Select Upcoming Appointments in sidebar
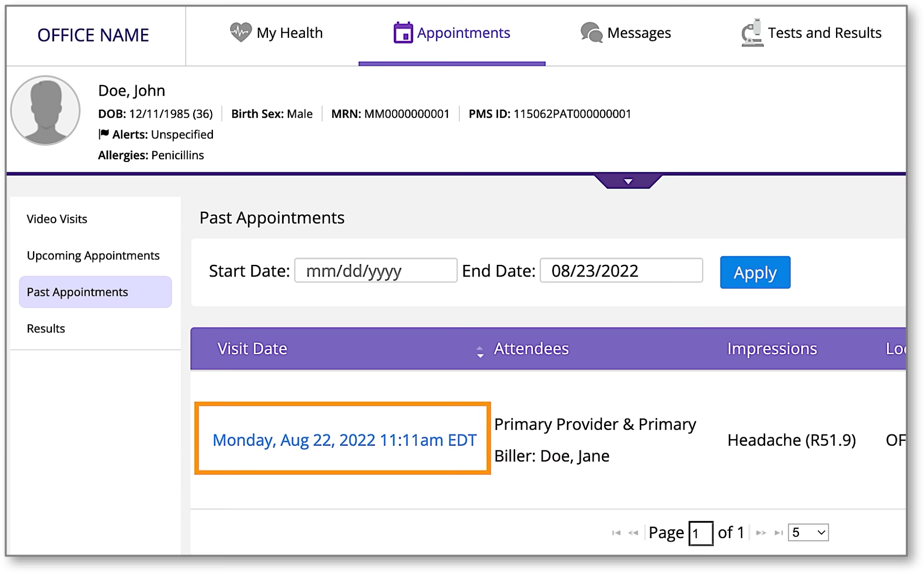 click(93, 255)
